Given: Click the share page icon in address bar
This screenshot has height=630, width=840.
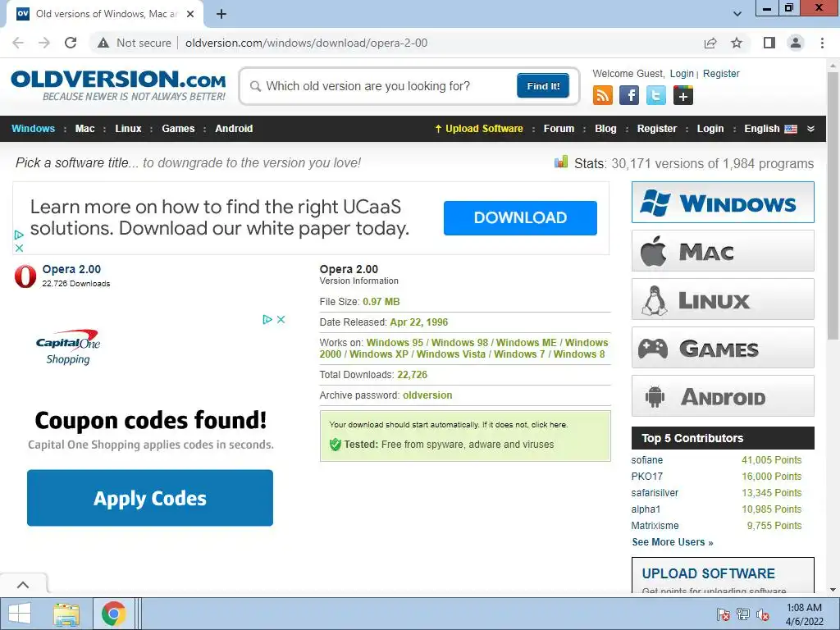Looking at the screenshot, I should [710, 43].
